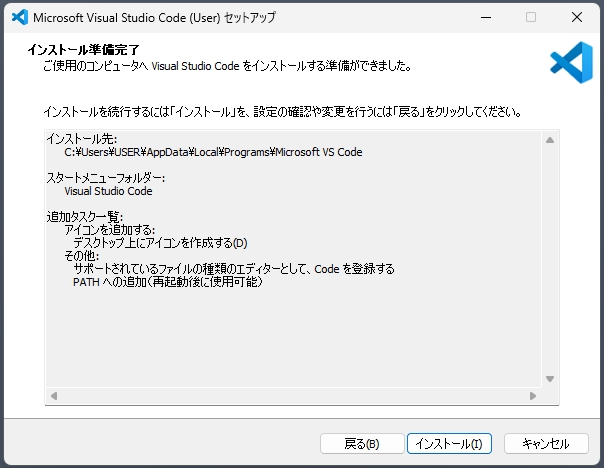
Task: Click the PATH への追加 line in summary
Action: click(168, 282)
